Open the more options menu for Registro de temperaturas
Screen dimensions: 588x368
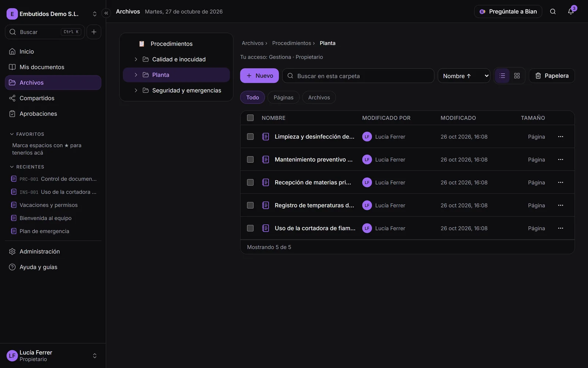coord(560,205)
